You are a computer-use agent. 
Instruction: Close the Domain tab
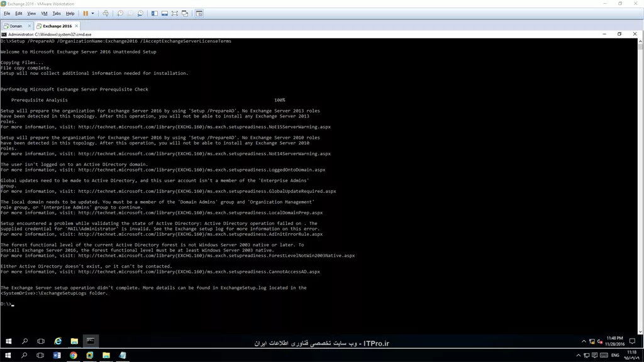(29, 26)
